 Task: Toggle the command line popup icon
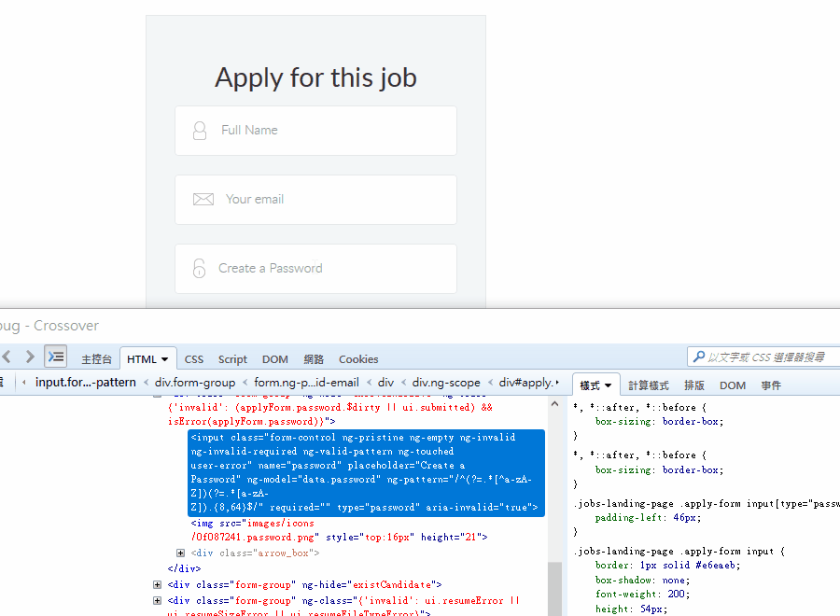(x=56, y=357)
